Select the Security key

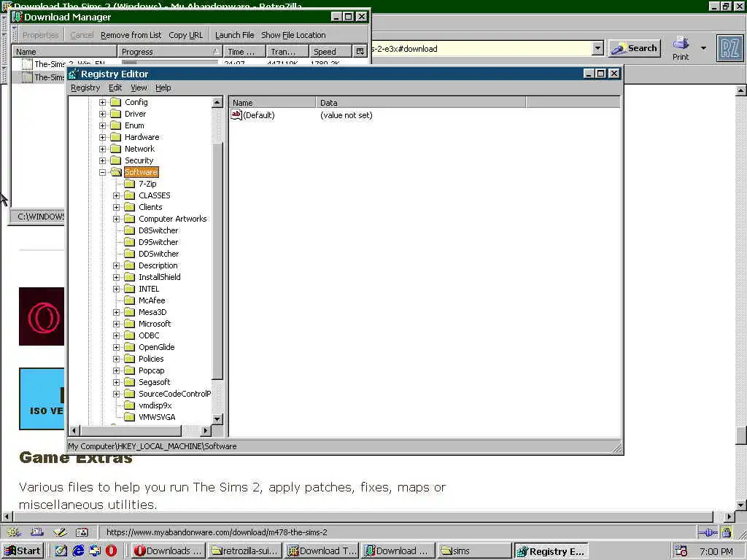click(139, 160)
